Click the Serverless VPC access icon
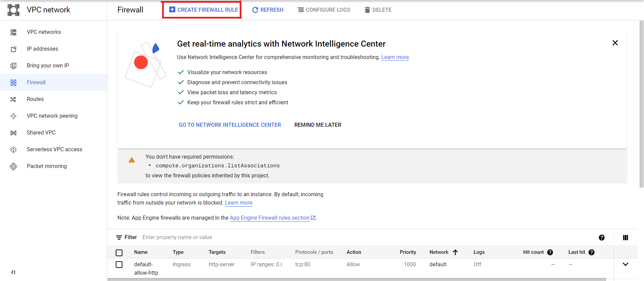Image resolution: width=644 pixels, height=281 pixels. pyautogui.click(x=13, y=150)
